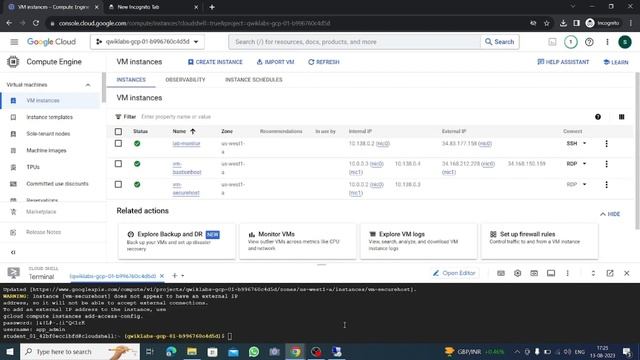Screen dimensions: 640x360
Task: Select the lab-monitor row checkbox
Action: click(118, 144)
